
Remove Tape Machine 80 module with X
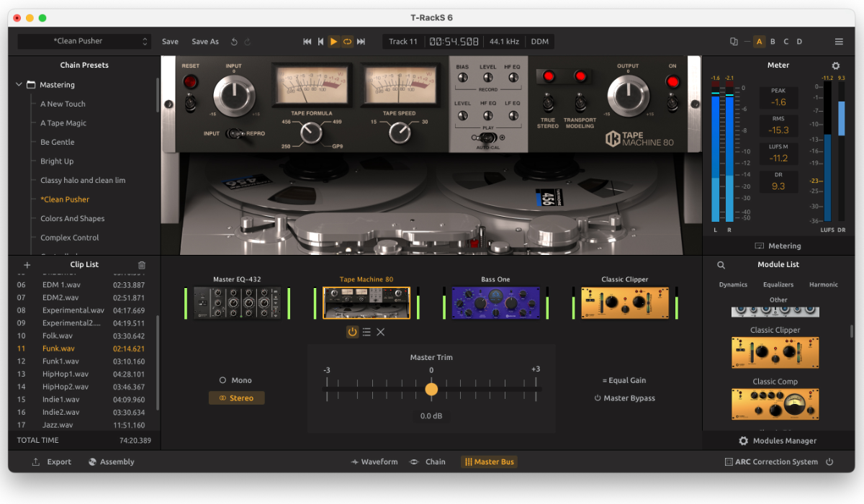pos(381,332)
